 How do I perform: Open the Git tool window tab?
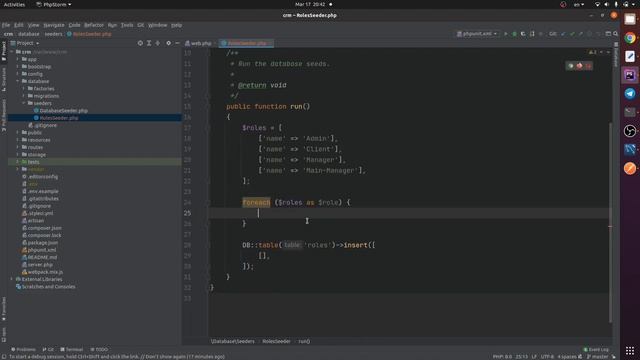(x=48, y=349)
